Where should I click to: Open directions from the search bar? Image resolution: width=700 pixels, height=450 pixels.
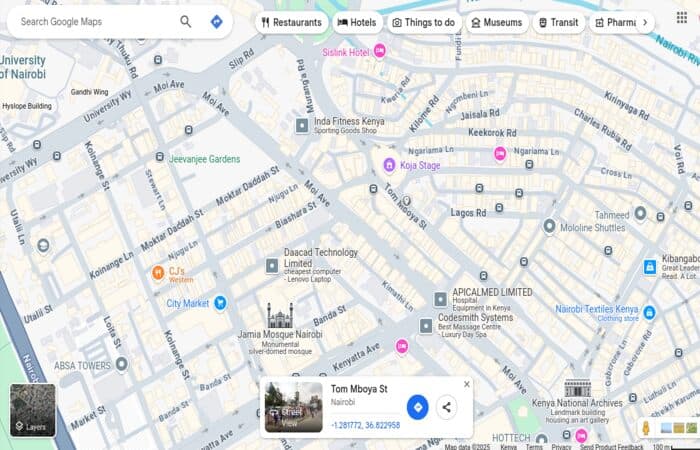tap(217, 21)
